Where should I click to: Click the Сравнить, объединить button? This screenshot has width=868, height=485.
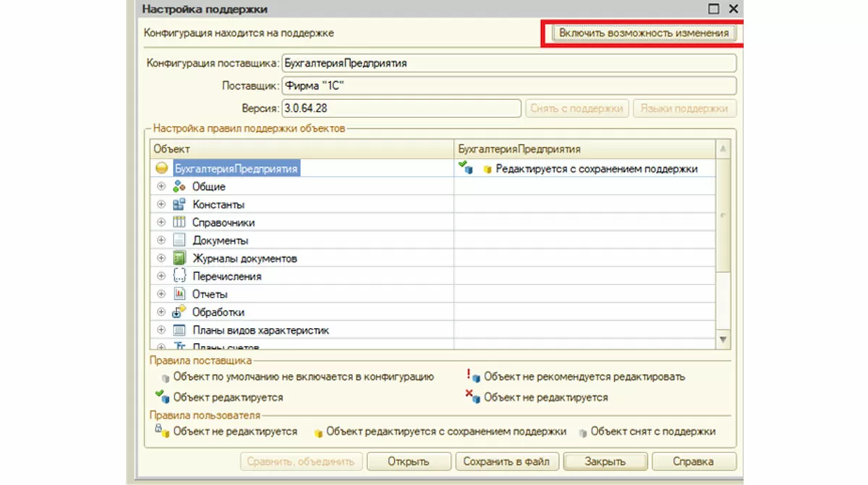pos(300,461)
